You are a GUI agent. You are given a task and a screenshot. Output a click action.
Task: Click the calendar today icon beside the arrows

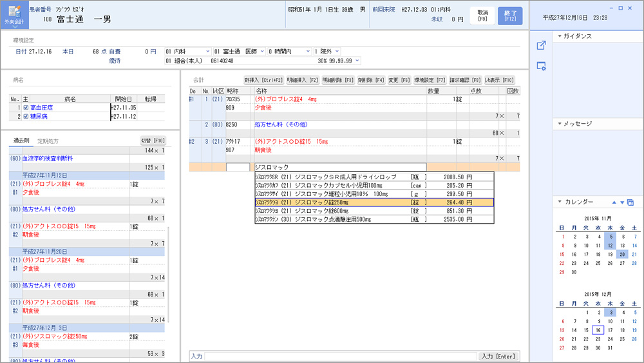pos(630,202)
